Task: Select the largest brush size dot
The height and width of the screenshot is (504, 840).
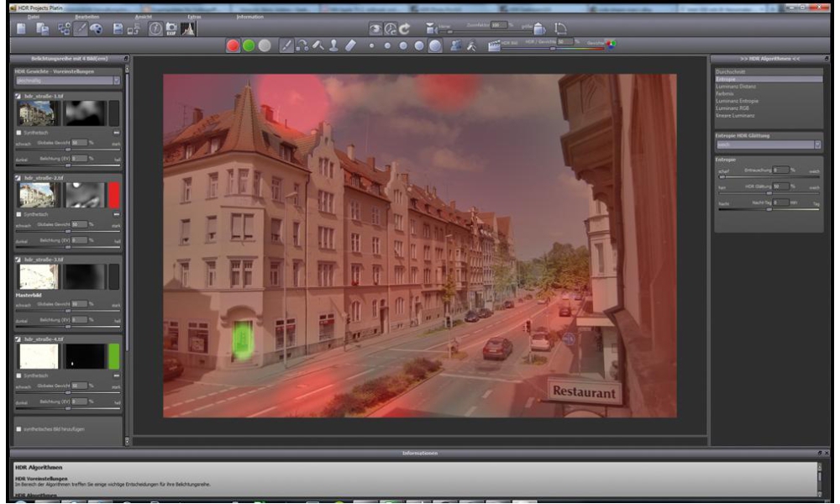Action: click(435, 44)
